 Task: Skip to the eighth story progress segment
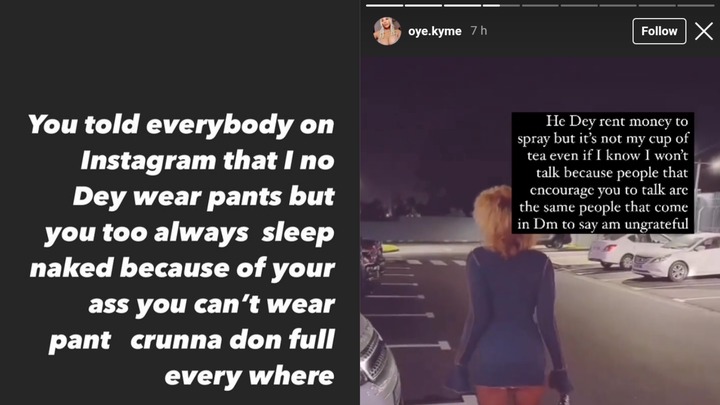point(657,6)
